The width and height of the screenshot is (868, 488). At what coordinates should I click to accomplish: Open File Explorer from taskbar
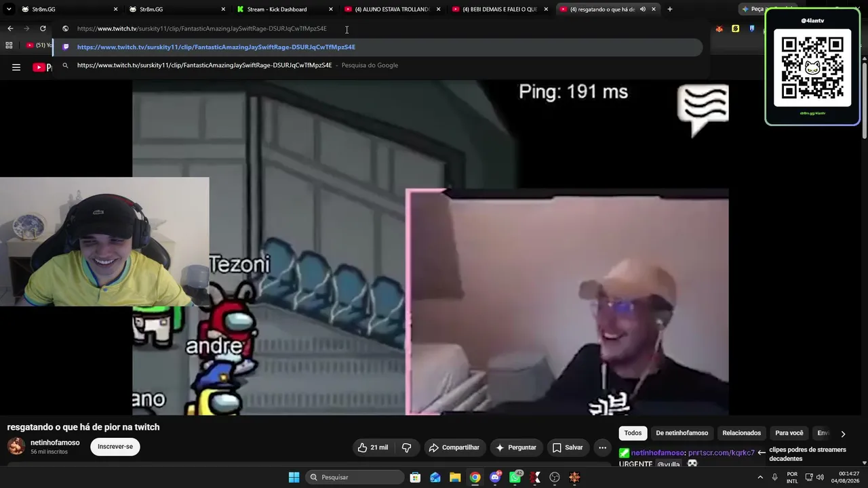pyautogui.click(x=455, y=477)
